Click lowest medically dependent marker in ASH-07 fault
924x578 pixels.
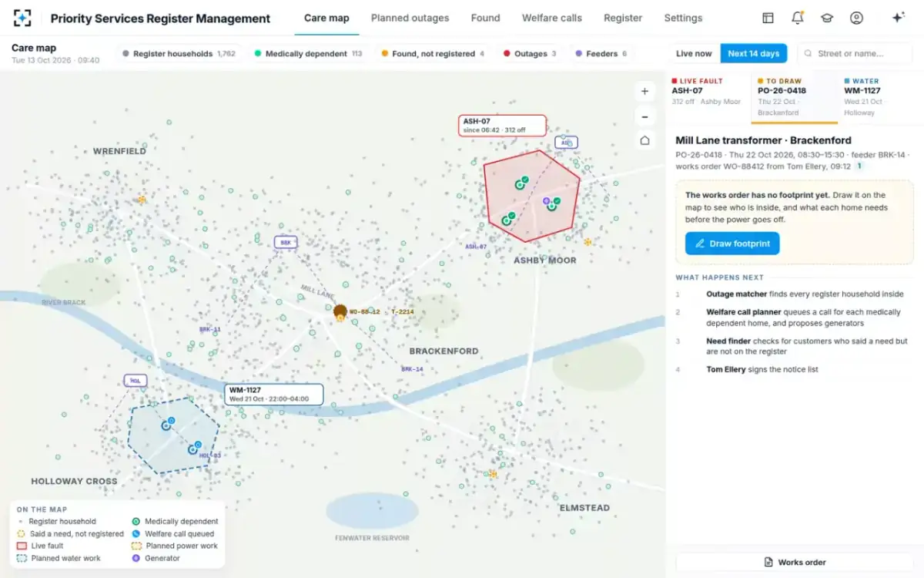507,220
